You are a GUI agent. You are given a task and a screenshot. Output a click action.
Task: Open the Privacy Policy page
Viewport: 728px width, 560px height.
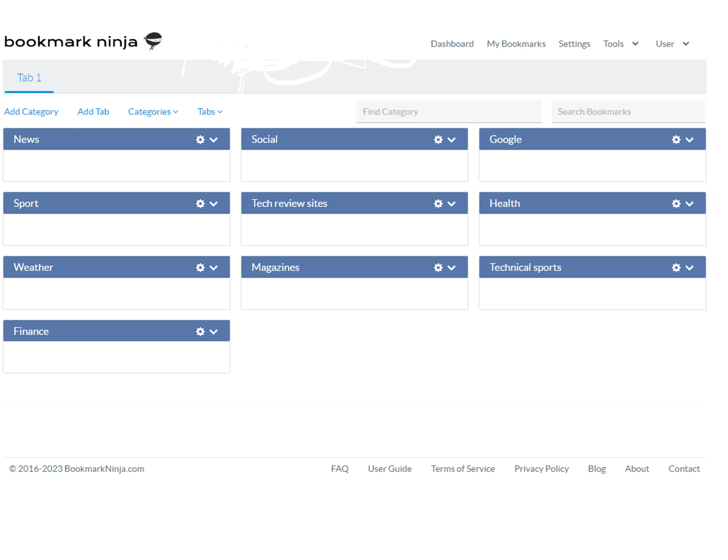541,469
